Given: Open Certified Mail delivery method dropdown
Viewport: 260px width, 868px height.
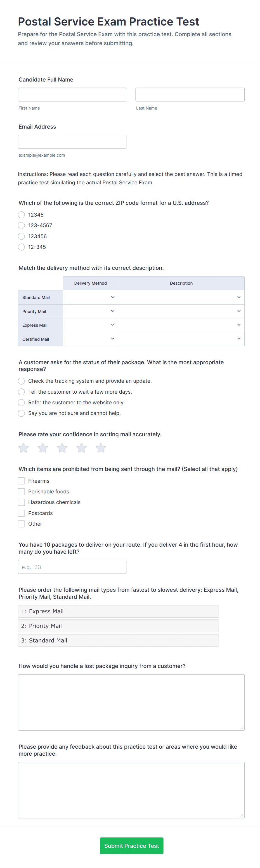Looking at the screenshot, I should tap(91, 339).
